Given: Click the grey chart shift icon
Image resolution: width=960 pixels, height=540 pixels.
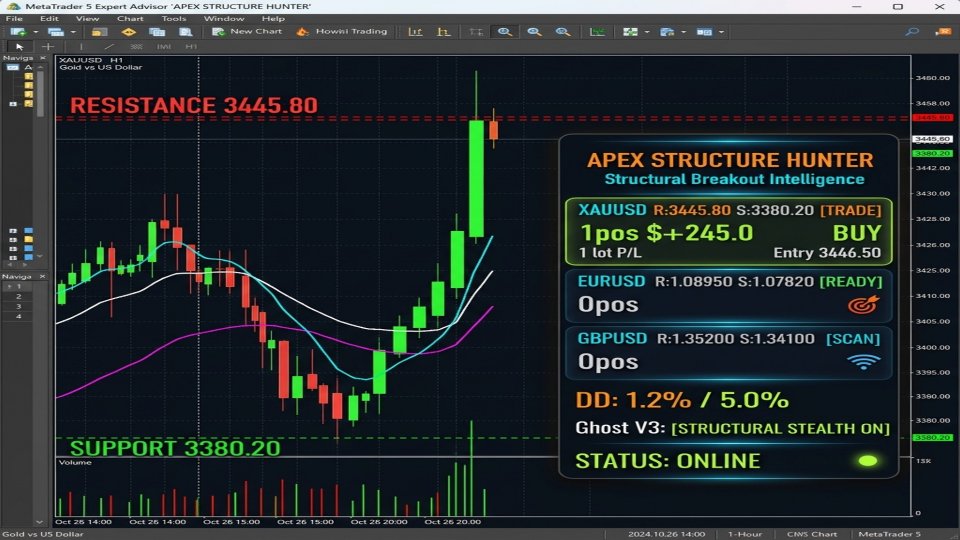Looking at the screenshot, I should click(x=476, y=32).
